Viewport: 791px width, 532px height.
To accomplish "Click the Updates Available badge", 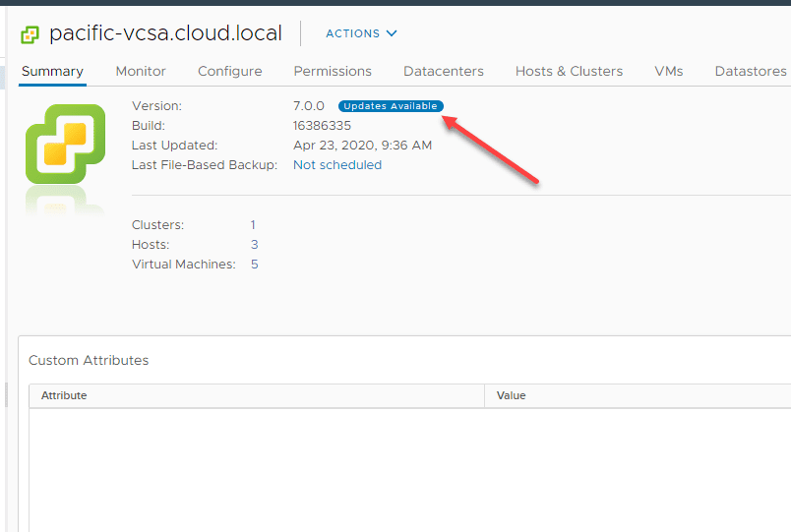I will [391, 106].
